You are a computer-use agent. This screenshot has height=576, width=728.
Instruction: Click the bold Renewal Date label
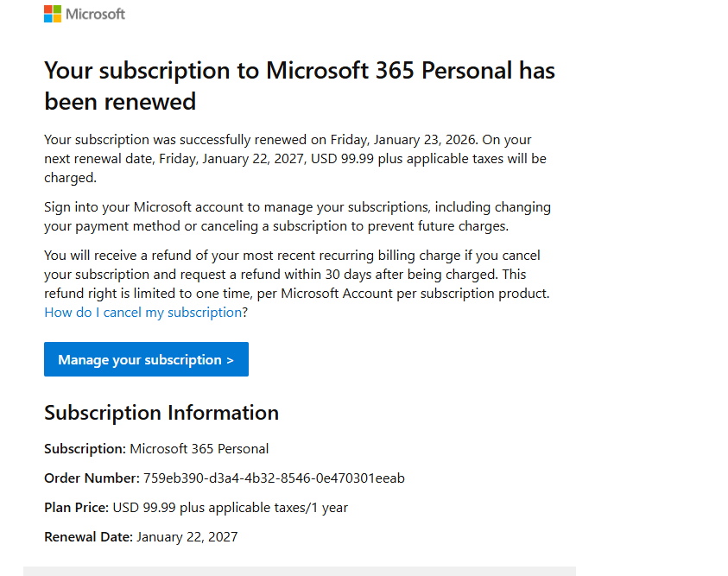89,536
